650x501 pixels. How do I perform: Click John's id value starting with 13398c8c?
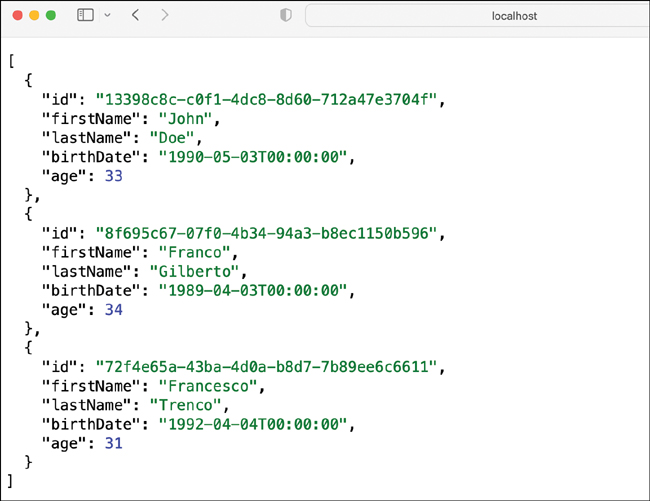click(x=267, y=99)
